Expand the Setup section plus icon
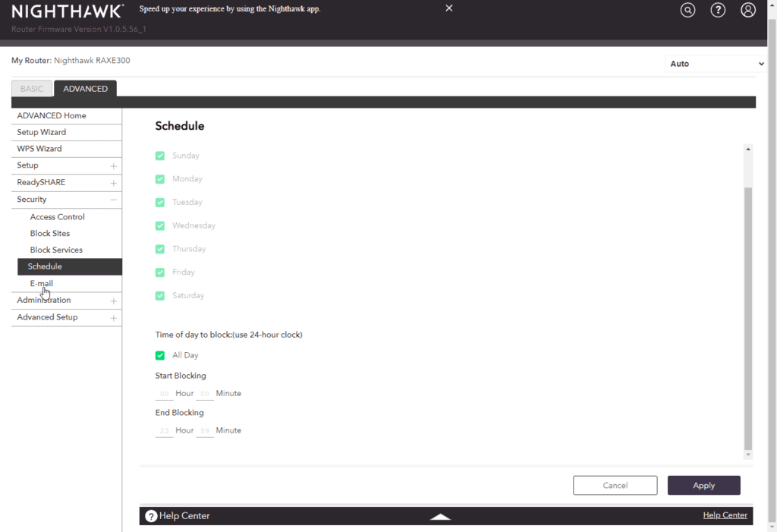This screenshot has width=777, height=532. coord(113,166)
